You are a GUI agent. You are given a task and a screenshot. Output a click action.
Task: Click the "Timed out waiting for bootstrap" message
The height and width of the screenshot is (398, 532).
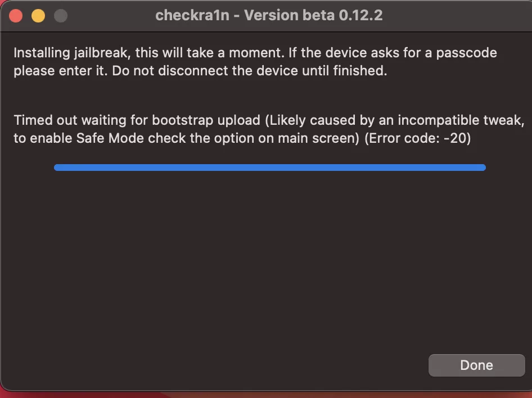(137, 120)
